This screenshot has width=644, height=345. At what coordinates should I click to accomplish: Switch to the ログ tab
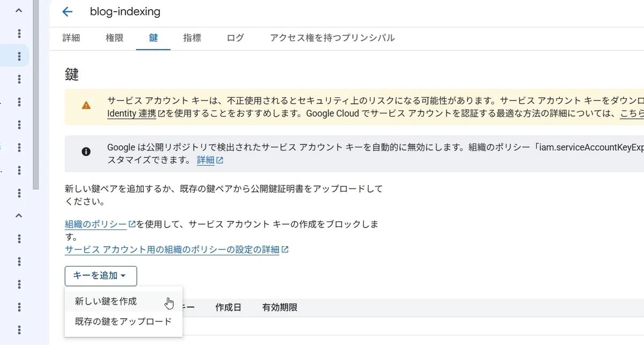point(235,38)
